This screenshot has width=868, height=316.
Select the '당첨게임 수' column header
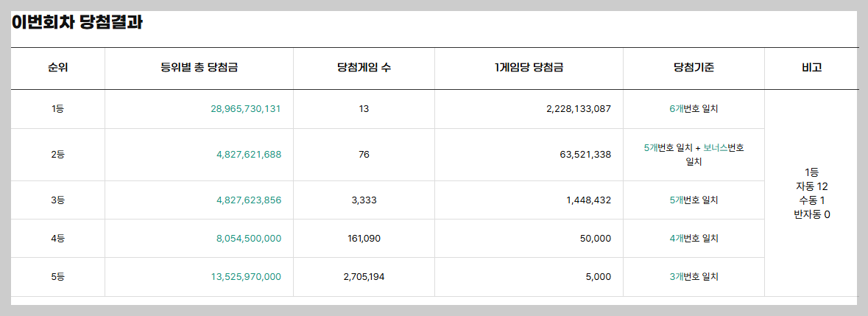[364, 68]
